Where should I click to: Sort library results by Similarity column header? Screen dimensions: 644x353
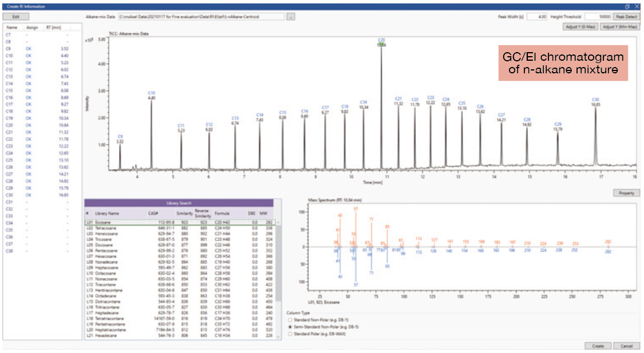(x=184, y=213)
